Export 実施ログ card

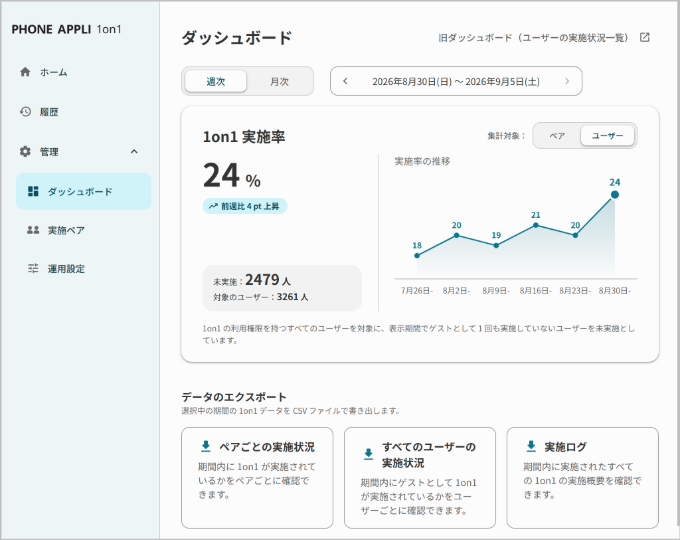582,478
